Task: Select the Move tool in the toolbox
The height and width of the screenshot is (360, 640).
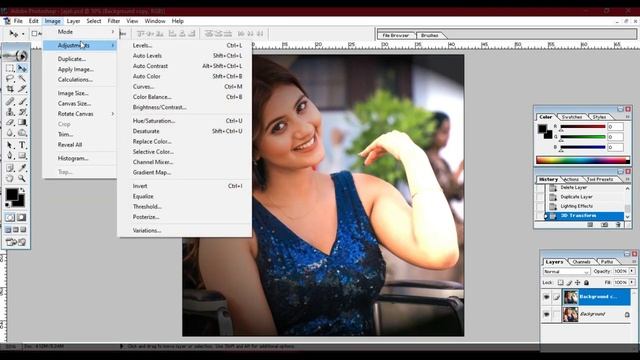Action: pyautogui.click(x=22, y=68)
